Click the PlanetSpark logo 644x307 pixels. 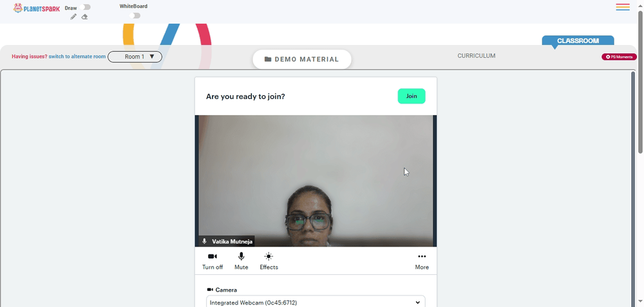[36, 8]
